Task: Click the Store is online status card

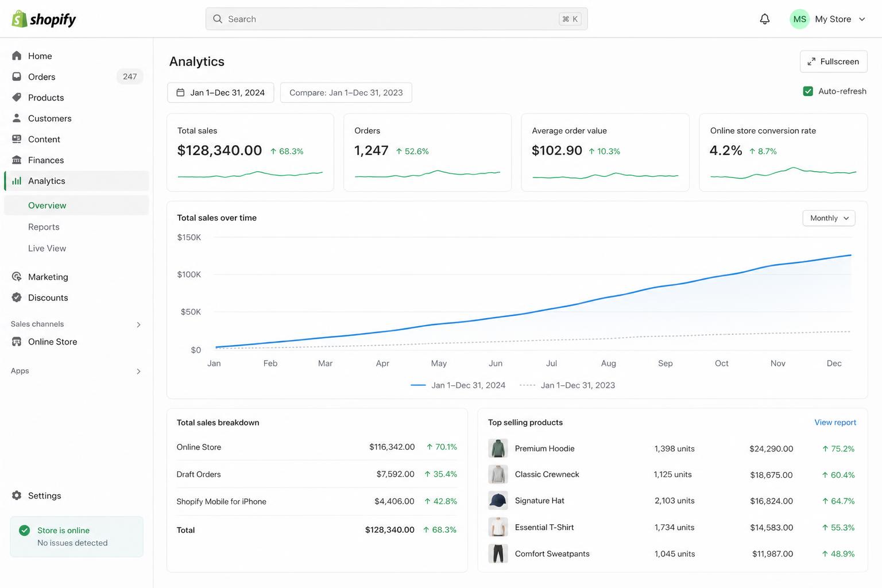Action: (76, 536)
